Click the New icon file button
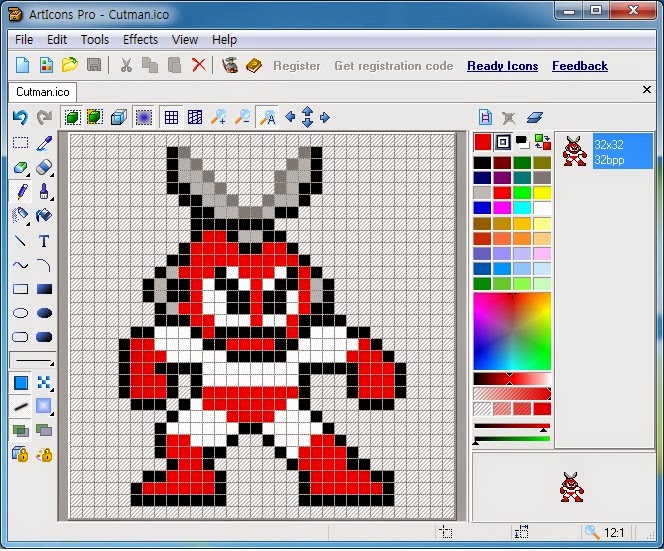 pos(22,65)
